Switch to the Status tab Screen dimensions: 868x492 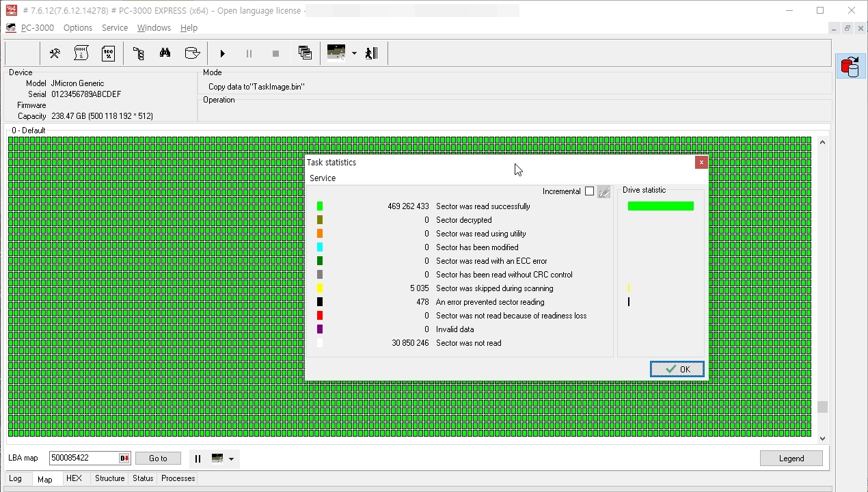tap(143, 478)
